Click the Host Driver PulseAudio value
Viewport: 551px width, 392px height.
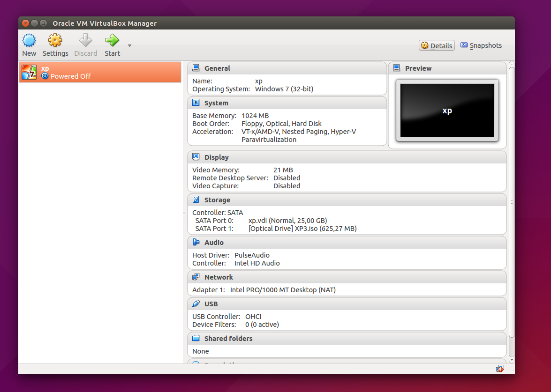(x=252, y=256)
